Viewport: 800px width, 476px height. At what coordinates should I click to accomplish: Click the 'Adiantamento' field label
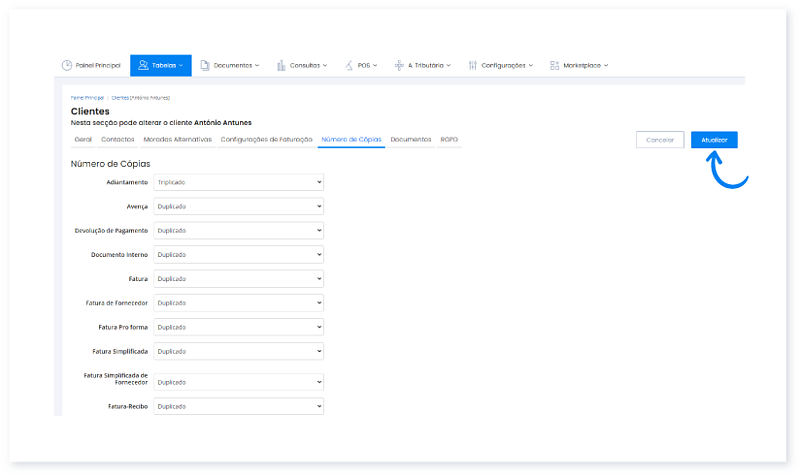point(127,182)
